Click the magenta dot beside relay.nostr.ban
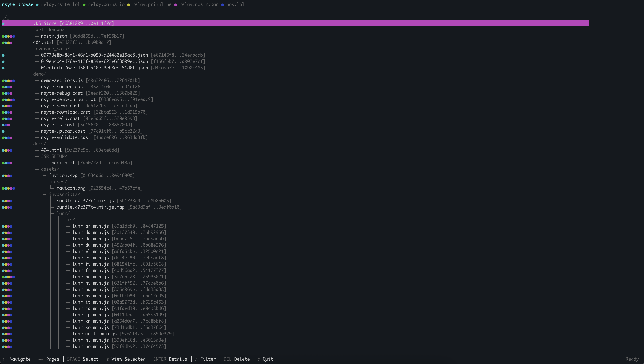 (175, 5)
